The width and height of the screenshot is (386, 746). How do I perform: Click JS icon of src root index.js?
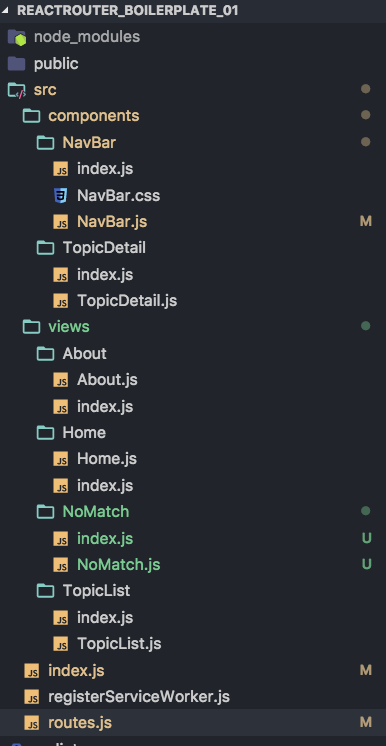(31, 671)
